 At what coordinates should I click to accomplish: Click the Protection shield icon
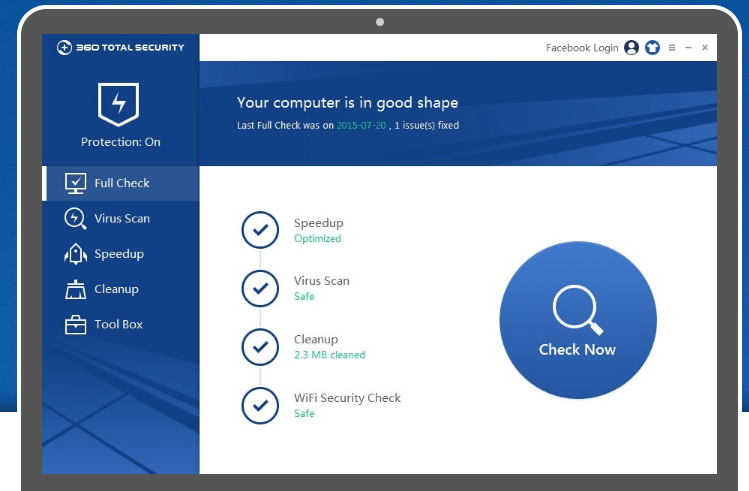tap(118, 104)
